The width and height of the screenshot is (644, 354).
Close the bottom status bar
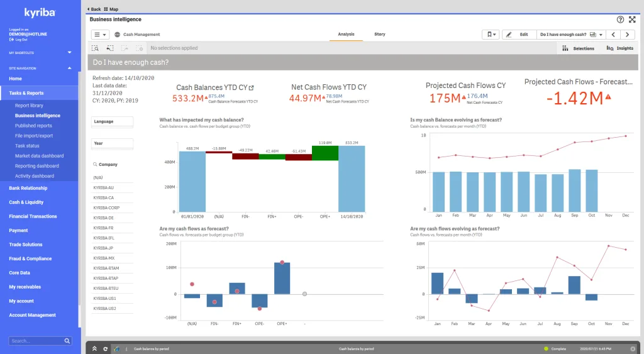point(633,349)
